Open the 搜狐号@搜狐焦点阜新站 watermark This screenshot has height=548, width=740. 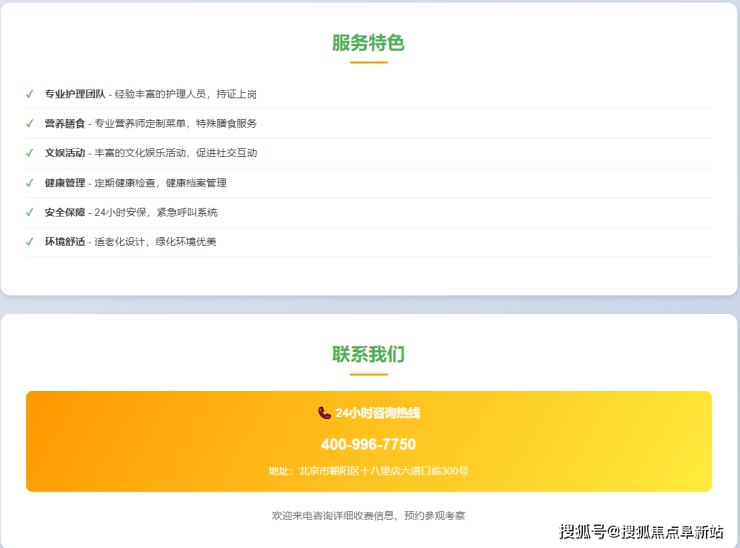(x=641, y=531)
